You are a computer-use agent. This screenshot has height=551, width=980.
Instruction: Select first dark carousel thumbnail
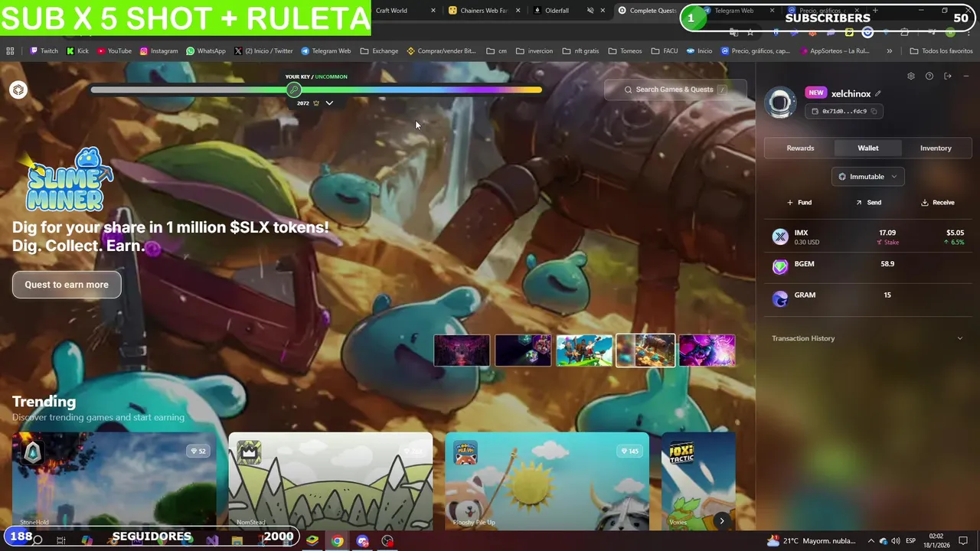pyautogui.click(x=462, y=350)
